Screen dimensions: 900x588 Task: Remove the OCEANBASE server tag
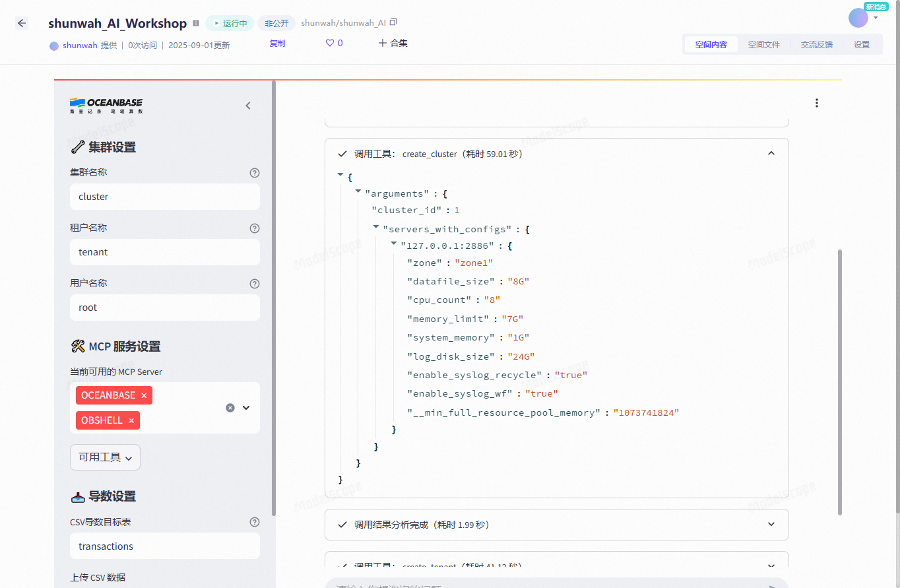coord(144,395)
